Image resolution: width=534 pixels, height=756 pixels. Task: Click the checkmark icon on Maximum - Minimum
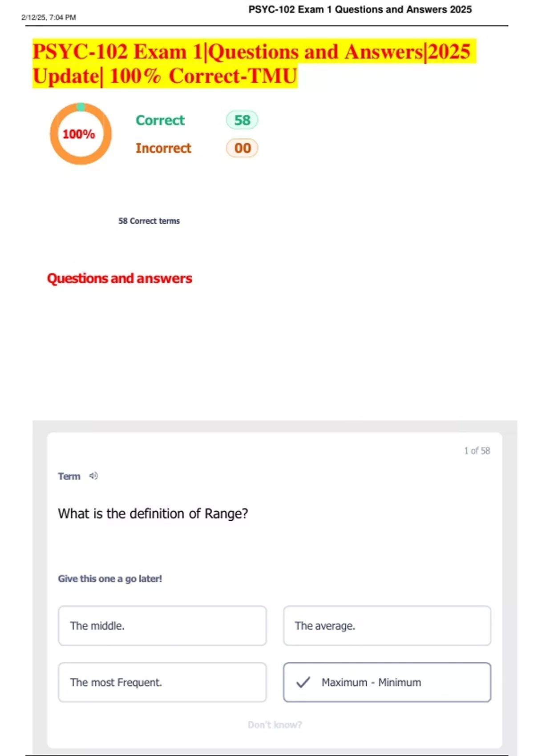pos(303,682)
